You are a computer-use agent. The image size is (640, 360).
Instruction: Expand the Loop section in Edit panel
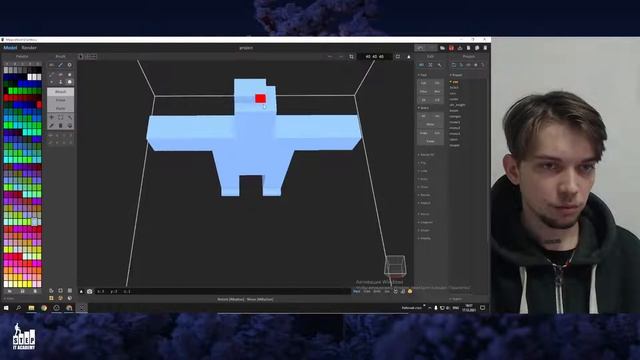(423, 171)
